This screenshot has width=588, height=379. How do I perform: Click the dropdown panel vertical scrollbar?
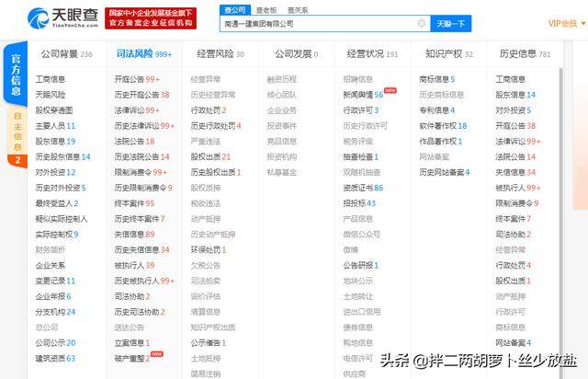click(x=561, y=224)
